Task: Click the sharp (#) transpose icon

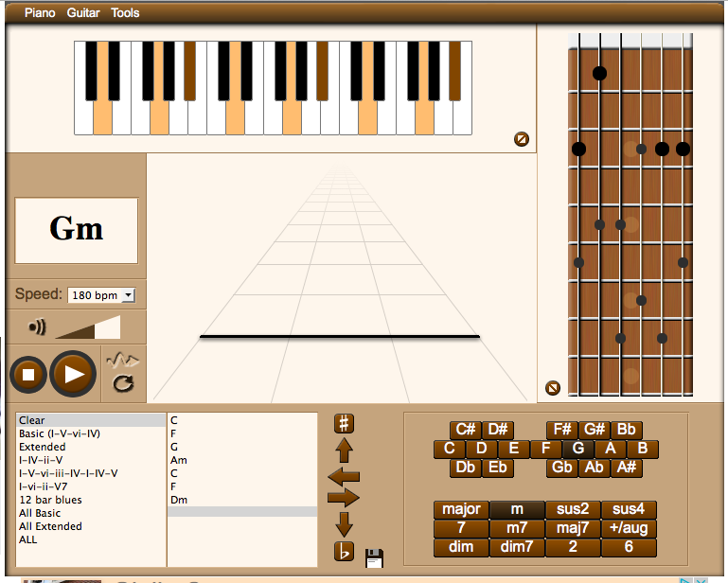Action: point(345,423)
